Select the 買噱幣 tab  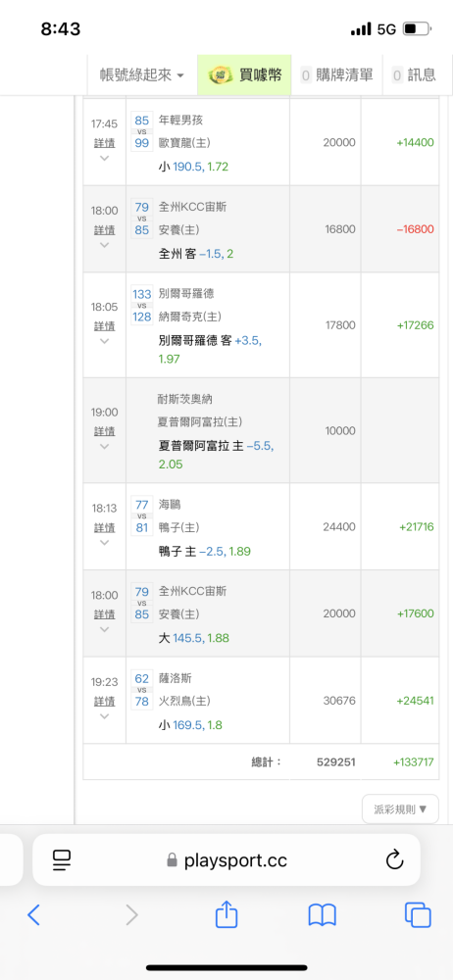[x=245, y=75]
